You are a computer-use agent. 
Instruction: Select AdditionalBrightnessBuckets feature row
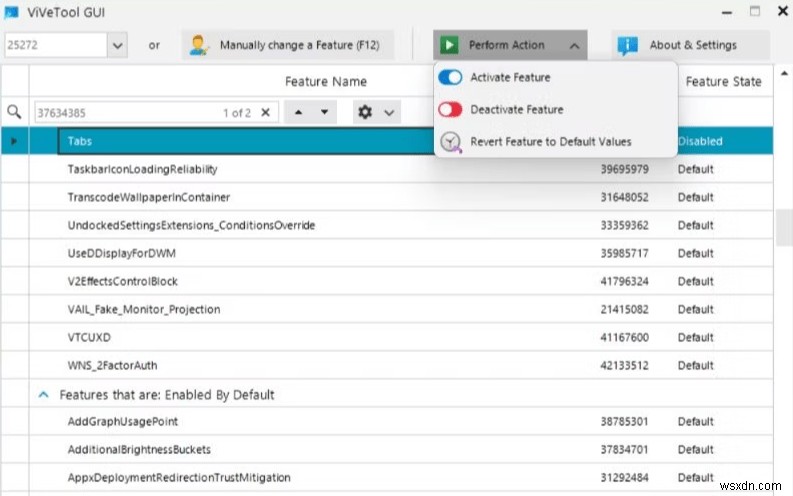(387, 449)
